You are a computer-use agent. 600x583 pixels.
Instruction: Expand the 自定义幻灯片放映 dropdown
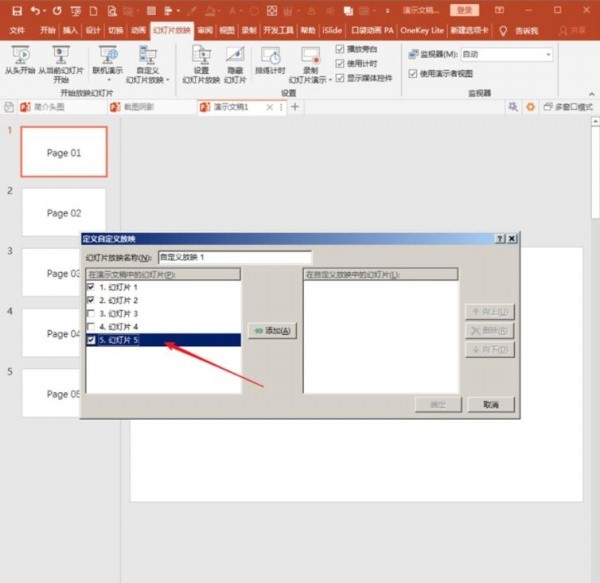pyautogui.click(x=168, y=80)
